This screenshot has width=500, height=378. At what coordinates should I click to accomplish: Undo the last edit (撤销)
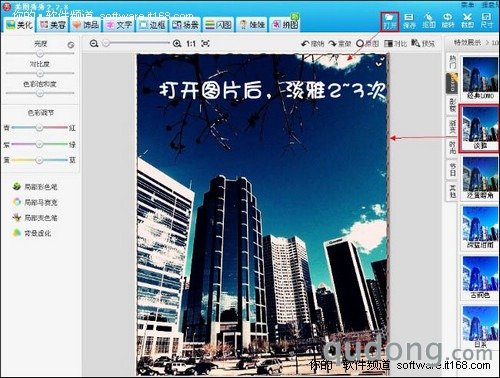(x=313, y=43)
